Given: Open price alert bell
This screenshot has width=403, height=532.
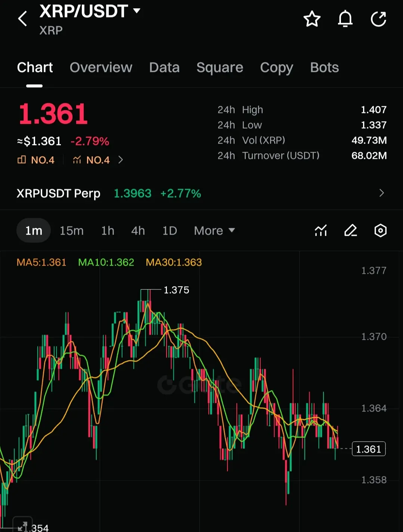Looking at the screenshot, I should coord(345,19).
